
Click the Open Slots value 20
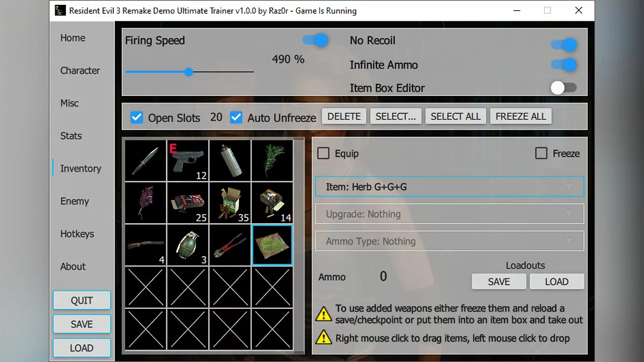(216, 117)
